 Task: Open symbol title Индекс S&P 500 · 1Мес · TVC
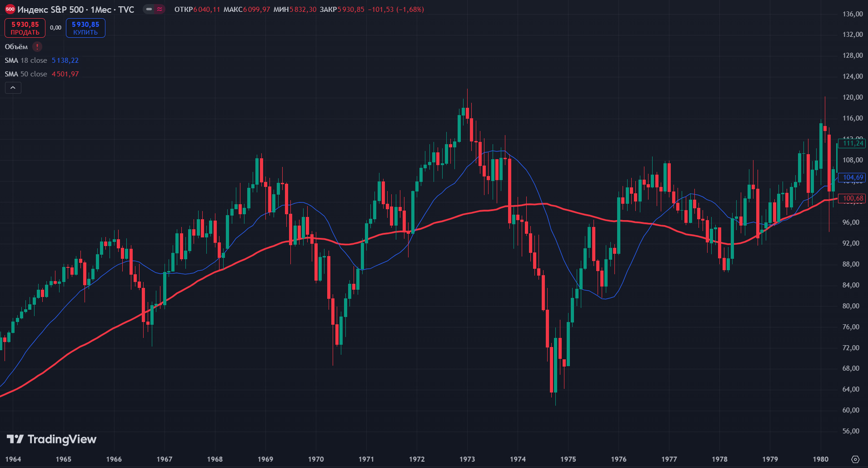[x=76, y=10]
